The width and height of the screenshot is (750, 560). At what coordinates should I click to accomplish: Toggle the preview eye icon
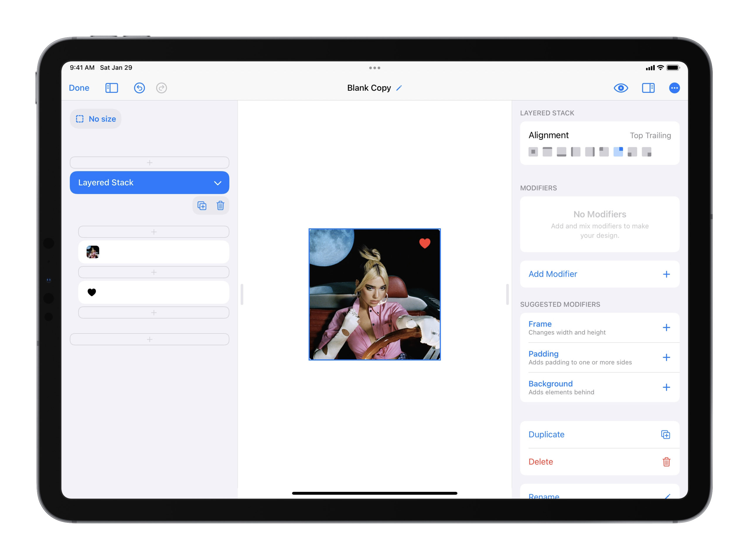coord(621,88)
